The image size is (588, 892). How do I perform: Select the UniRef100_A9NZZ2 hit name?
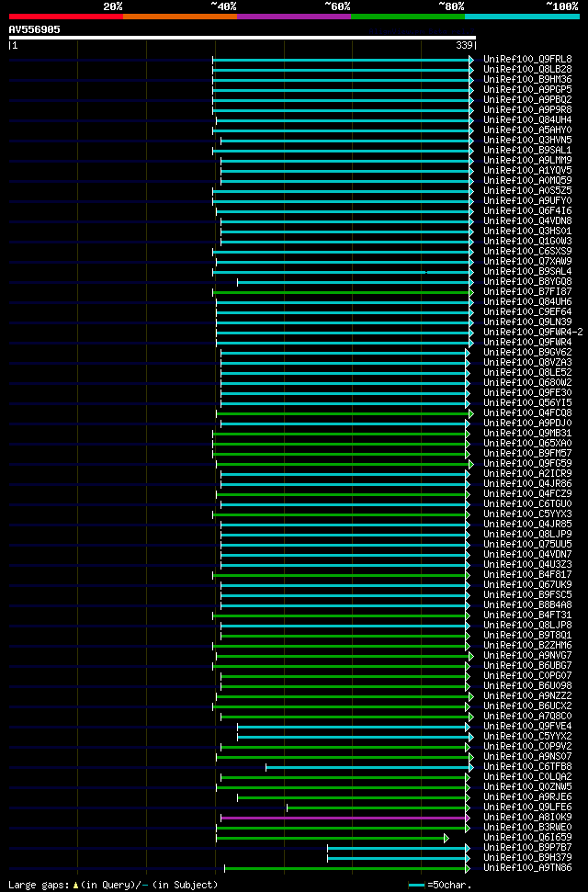pyautogui.click(x=527, y=695)
